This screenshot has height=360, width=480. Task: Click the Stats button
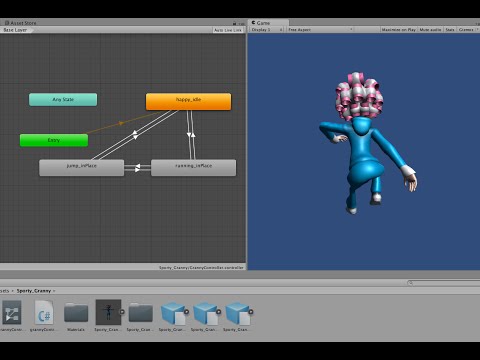[x=450, y=30]
